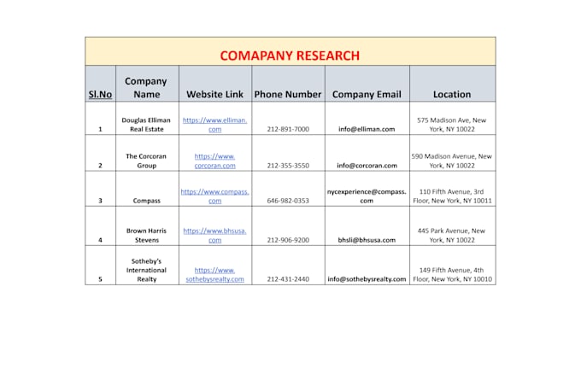Open the https://www.elliman.com website link

(x=215, y=125)
